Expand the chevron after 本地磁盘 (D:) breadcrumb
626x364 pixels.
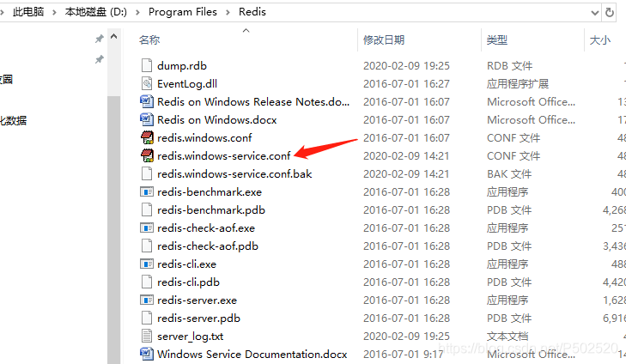click(137, 12)
